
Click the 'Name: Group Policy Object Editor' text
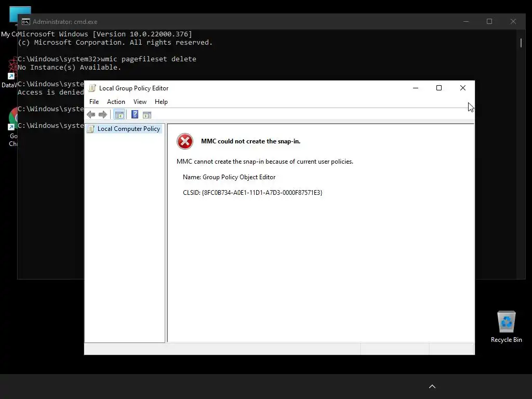(229, 177)
